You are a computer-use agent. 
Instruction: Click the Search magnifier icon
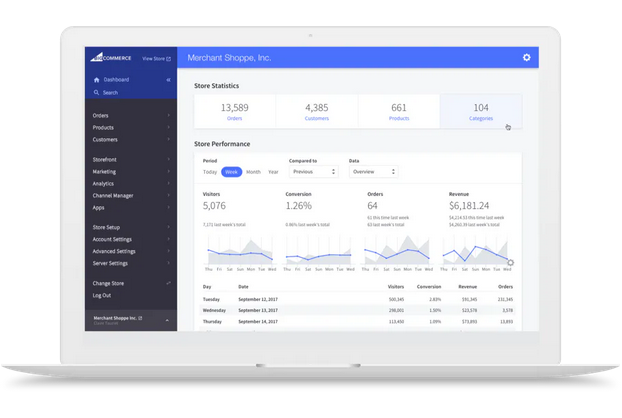tap(96, 92)
